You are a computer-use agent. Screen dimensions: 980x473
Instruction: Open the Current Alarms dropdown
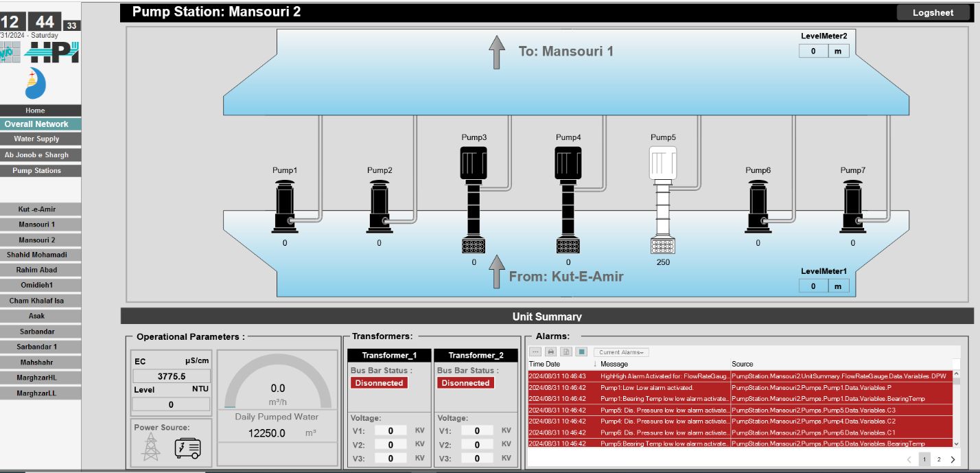click(x=621, y=352)
